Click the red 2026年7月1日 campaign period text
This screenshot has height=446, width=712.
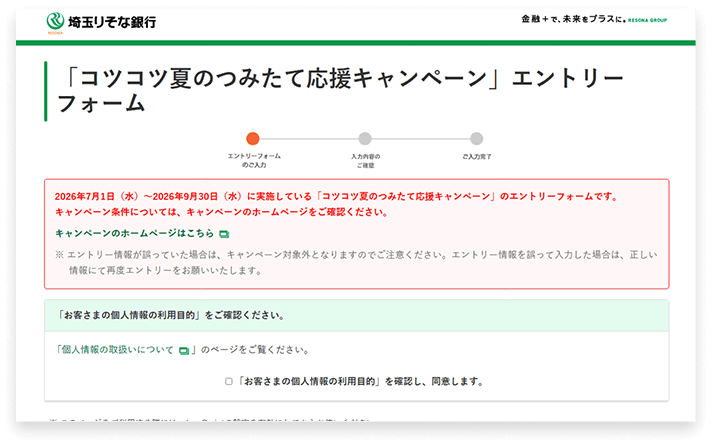coord(337,197)
